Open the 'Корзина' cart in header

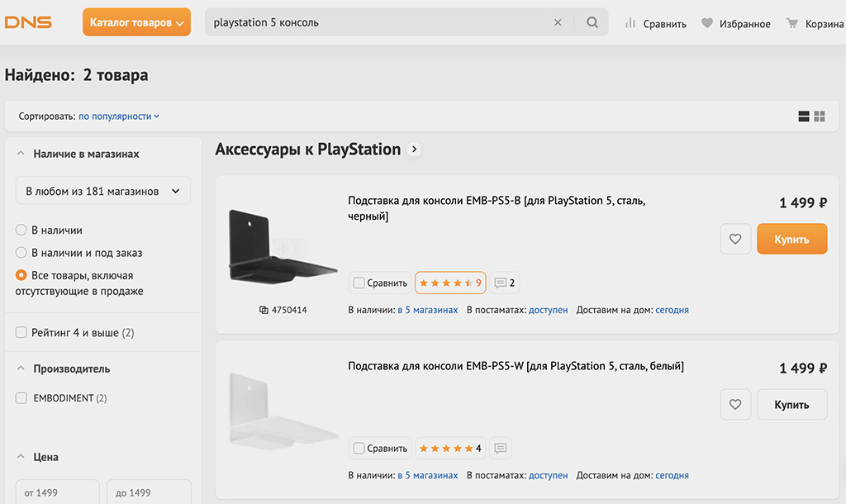point(815,23)
